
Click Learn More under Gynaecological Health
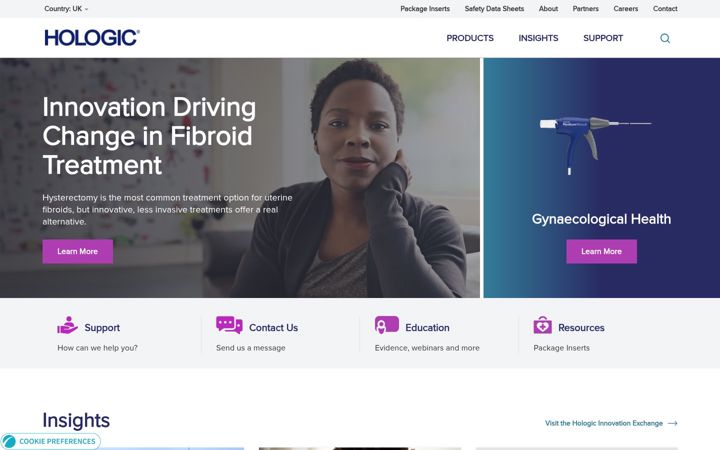[601, 251]
